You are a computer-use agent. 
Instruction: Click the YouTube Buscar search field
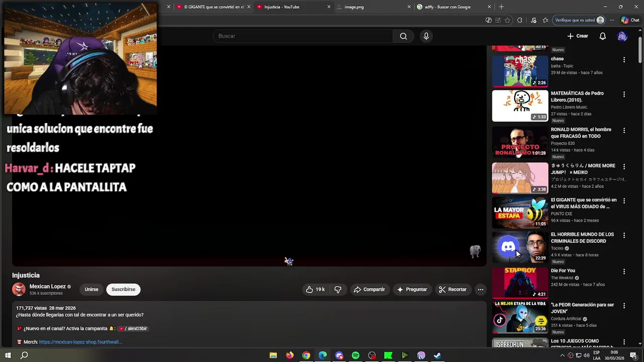[x=303, y=36]
